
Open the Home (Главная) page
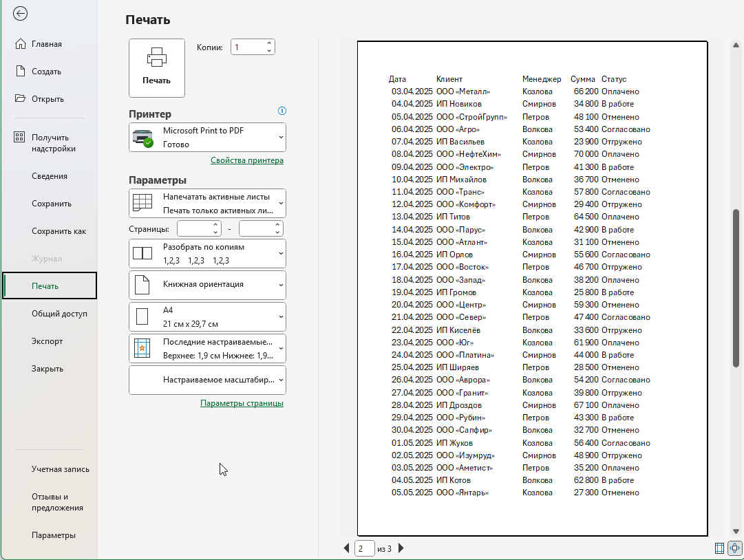47,44
